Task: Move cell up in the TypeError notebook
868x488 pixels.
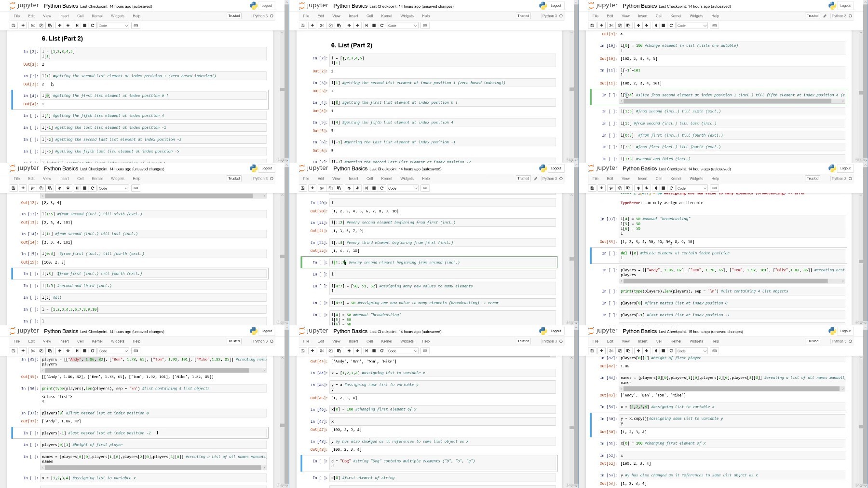Action: click(x=638, y=188)
